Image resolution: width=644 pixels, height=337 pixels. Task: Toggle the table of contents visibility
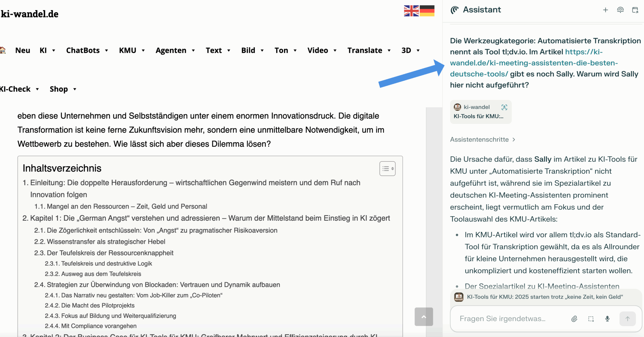point(387,168)
